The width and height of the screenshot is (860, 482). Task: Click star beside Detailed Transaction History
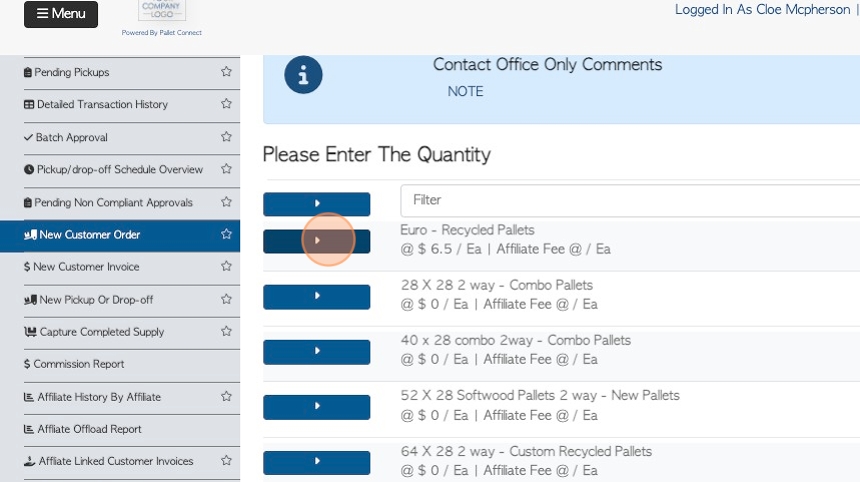(226, 104)
